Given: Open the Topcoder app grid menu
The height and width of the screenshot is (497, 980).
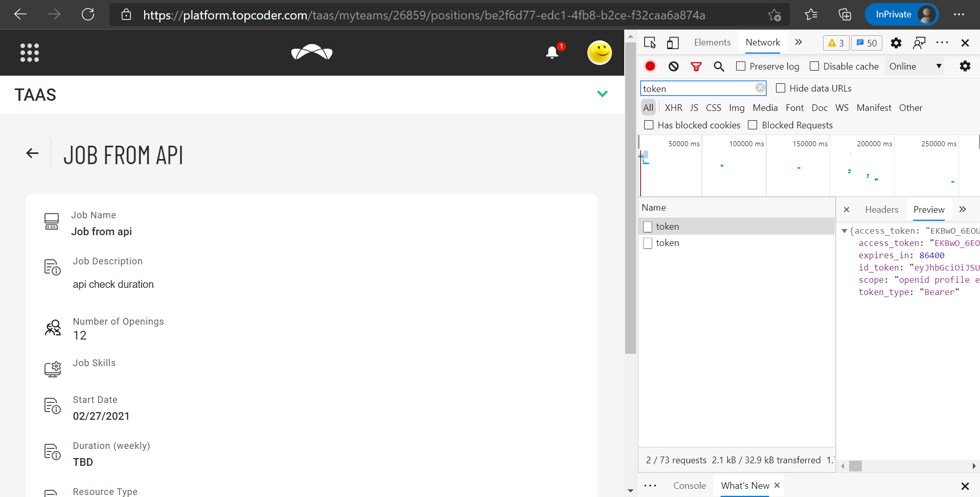Looking at the screenshot, I should [x=30, y=53].
